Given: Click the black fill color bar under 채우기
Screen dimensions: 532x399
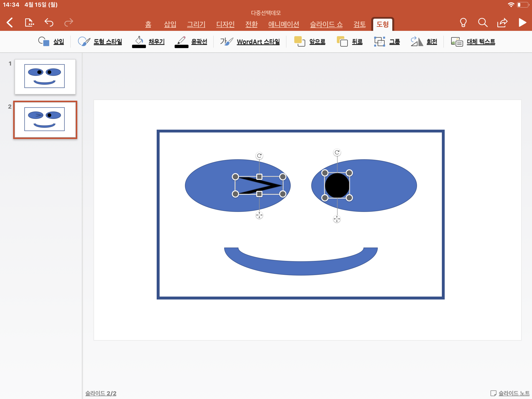Looking at the screenshot, I should pos(139,46).
